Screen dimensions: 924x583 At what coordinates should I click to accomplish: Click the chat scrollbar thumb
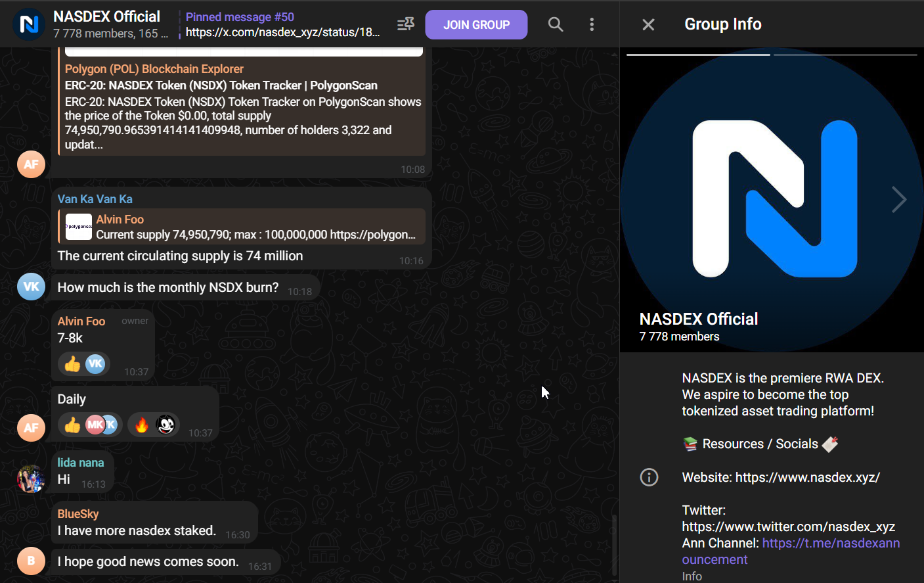click(614, 544)
